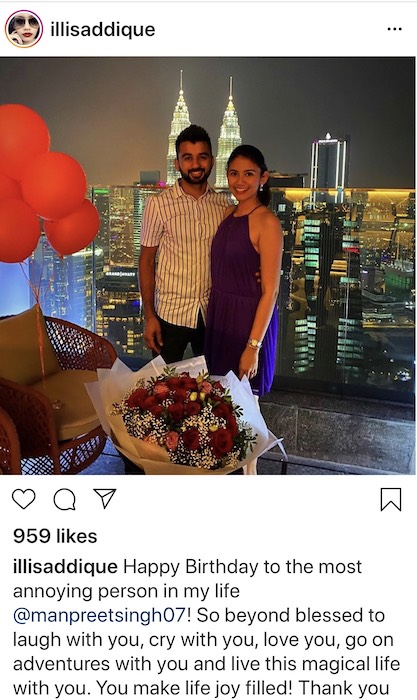417x700 pixels.
Task: Open the @manpreetsingh07 mention link
Action: click(99, 615)
